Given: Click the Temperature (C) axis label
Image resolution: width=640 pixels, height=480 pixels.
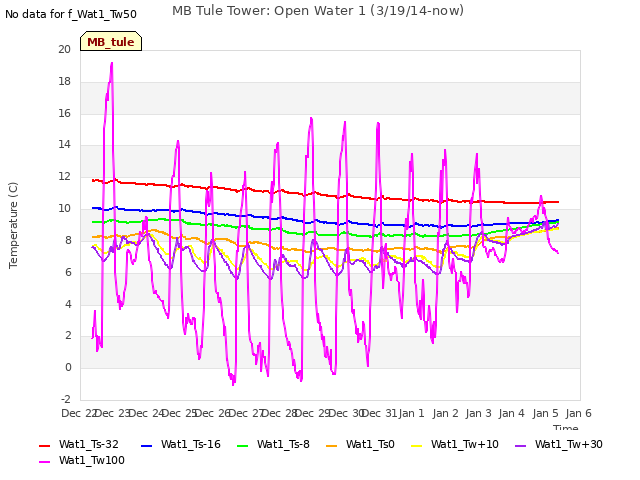Looking at the screenshot, I should (13, 225).
